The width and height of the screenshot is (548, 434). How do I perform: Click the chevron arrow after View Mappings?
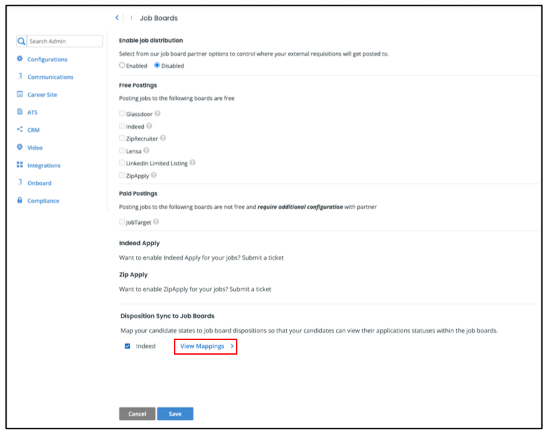[x=232, y=346]
